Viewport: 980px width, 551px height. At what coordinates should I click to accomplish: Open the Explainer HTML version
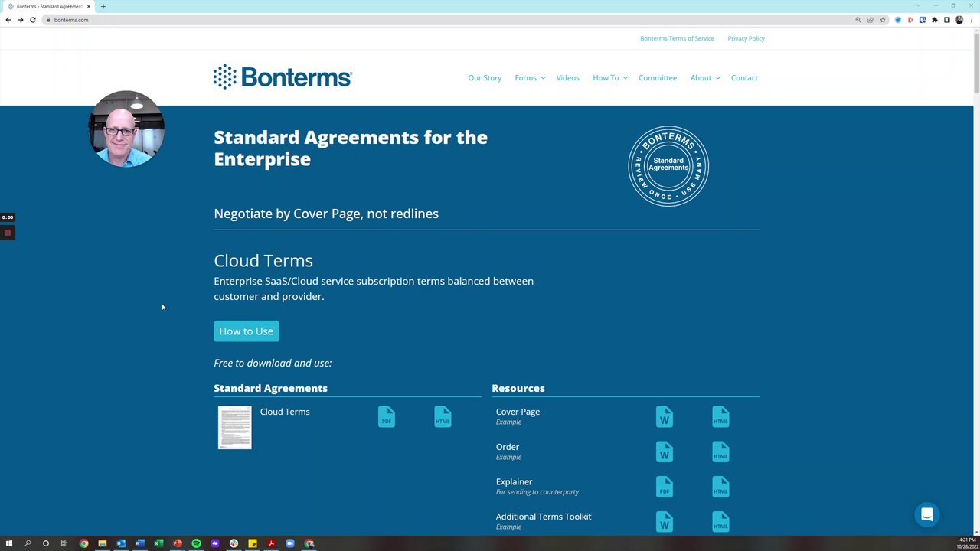click(x=720, y=487)
